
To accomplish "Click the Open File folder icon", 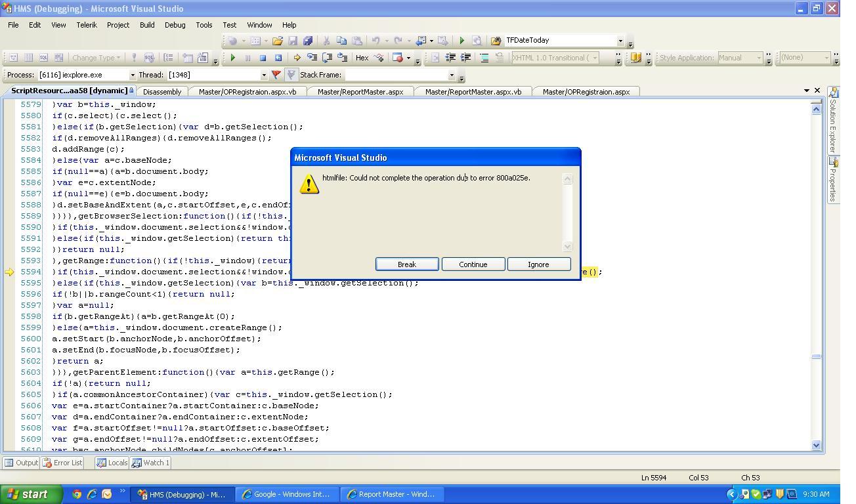I will pos(278,41).
